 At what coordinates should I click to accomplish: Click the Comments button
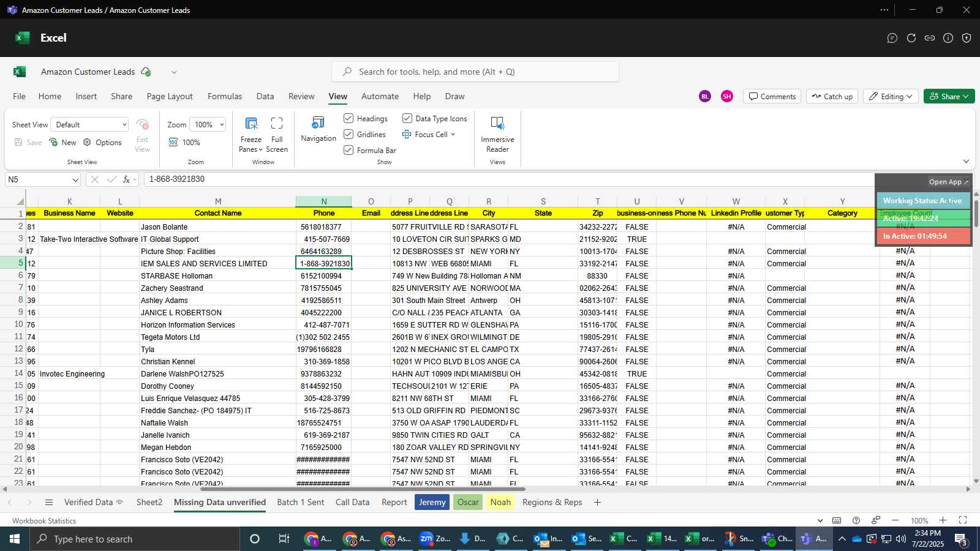click(772, 96)
